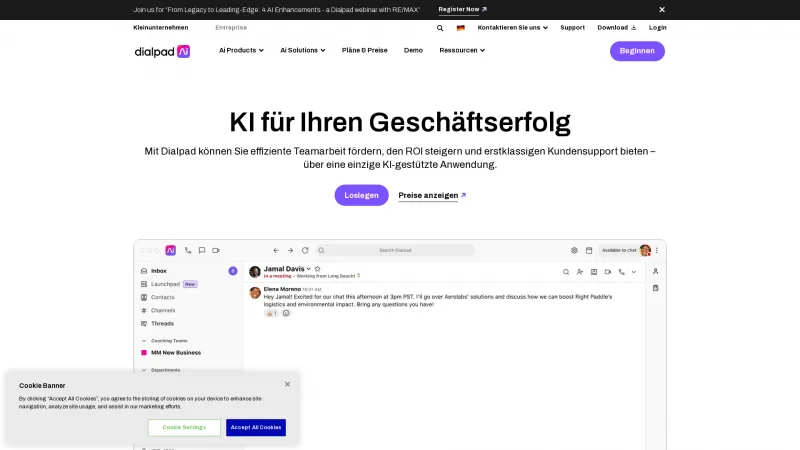Switch to the Entreprise tab
800x450 pixels.
click(x=231, y=28)
